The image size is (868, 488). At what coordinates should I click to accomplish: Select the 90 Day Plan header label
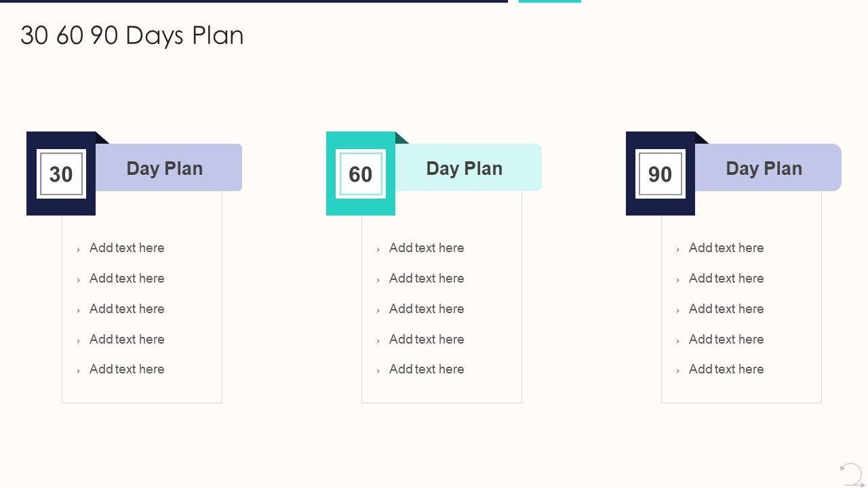pyautogui.click(x=764, y=168)
